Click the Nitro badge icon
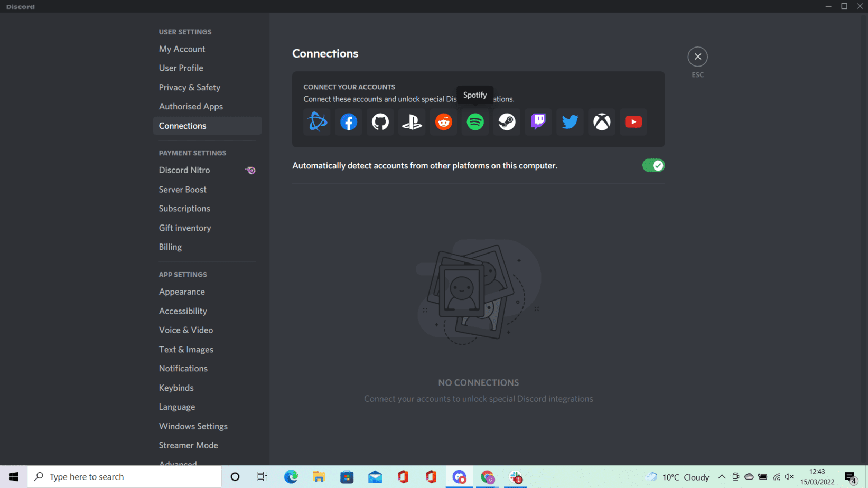Viewport: 868px width, 488px height. click(251, 171)
